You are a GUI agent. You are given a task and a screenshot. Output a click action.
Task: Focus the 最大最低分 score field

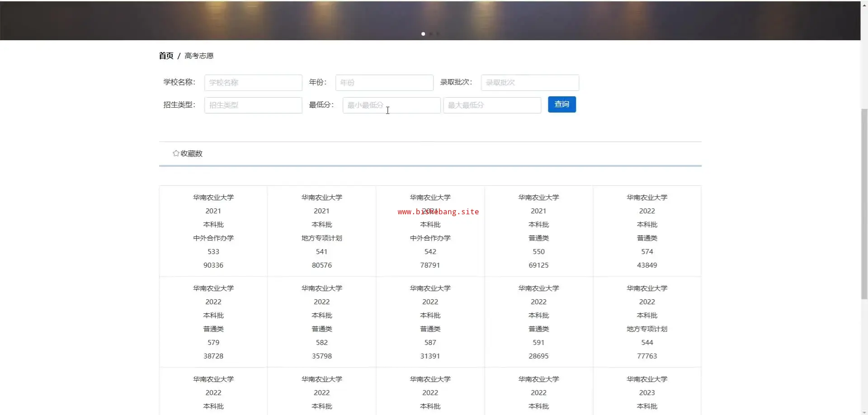point(492,105)
